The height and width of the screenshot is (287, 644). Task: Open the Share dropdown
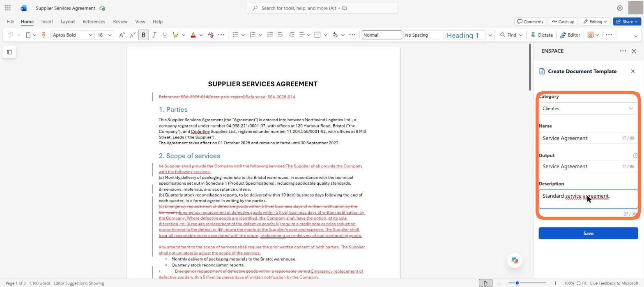(x=627, y=21)
